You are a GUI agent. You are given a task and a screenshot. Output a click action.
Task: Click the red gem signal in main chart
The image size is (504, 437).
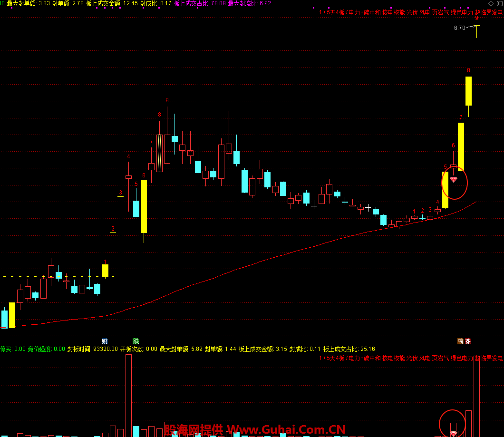tap(453, 179)
